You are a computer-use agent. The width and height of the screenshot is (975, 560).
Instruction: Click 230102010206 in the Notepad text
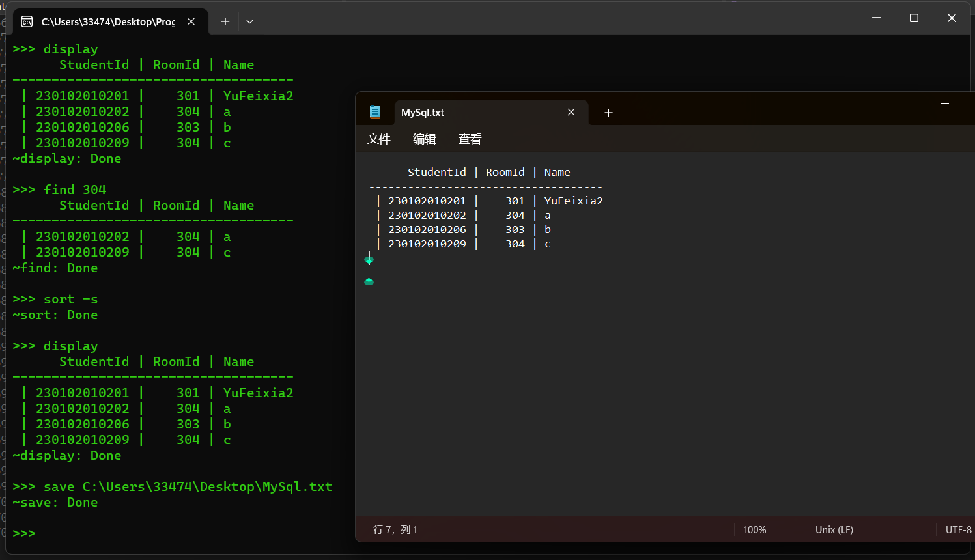tap(427, 229)
